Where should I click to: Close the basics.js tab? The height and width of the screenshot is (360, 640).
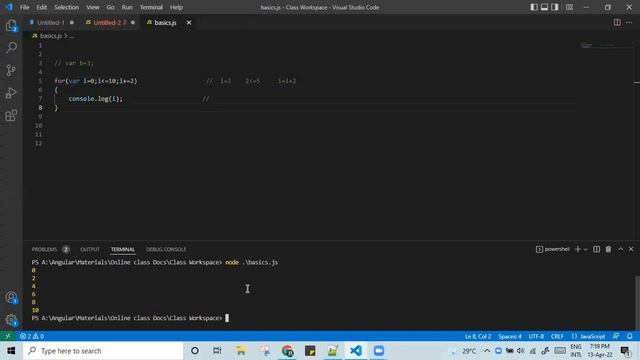[x=189, y=22]
